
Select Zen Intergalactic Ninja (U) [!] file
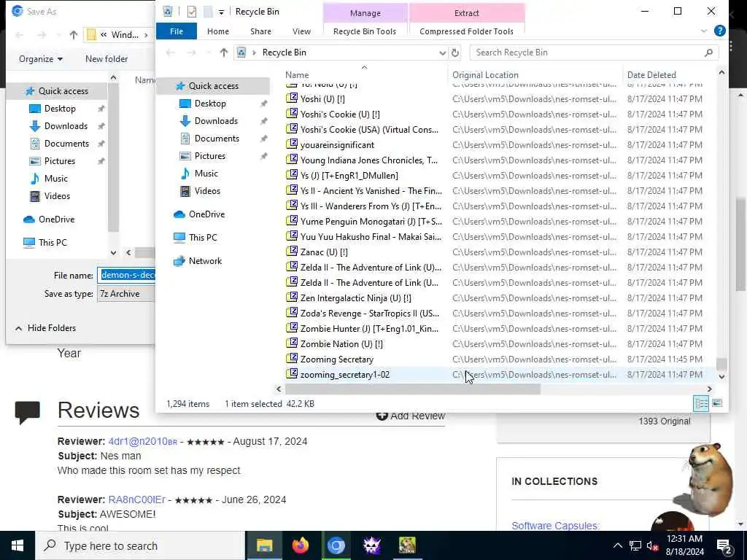coord(355,298)
